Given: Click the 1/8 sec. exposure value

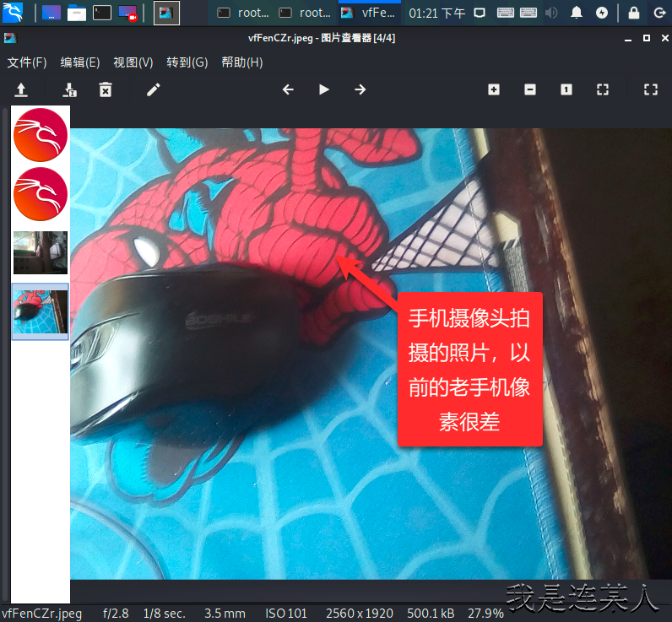Looking at the screenshot, I should pyautogui.click(x=164, y=614).
